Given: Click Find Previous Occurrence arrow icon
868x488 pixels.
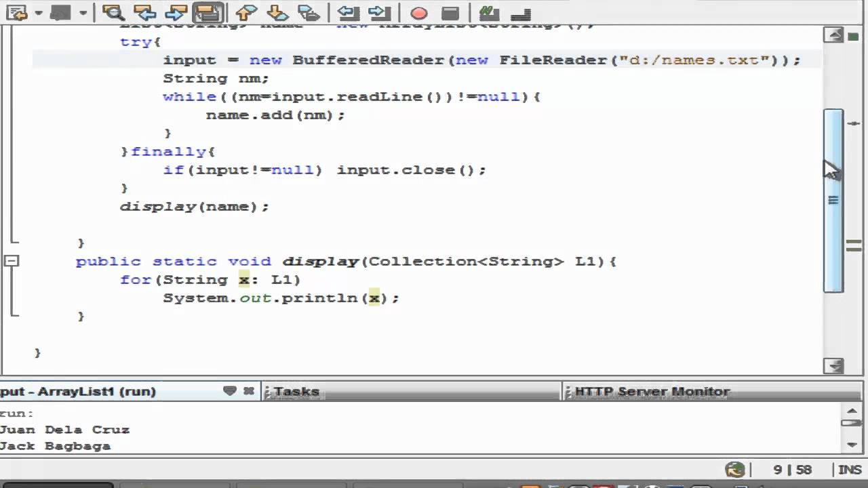Looking at the screenshot, I should [144, 12].
